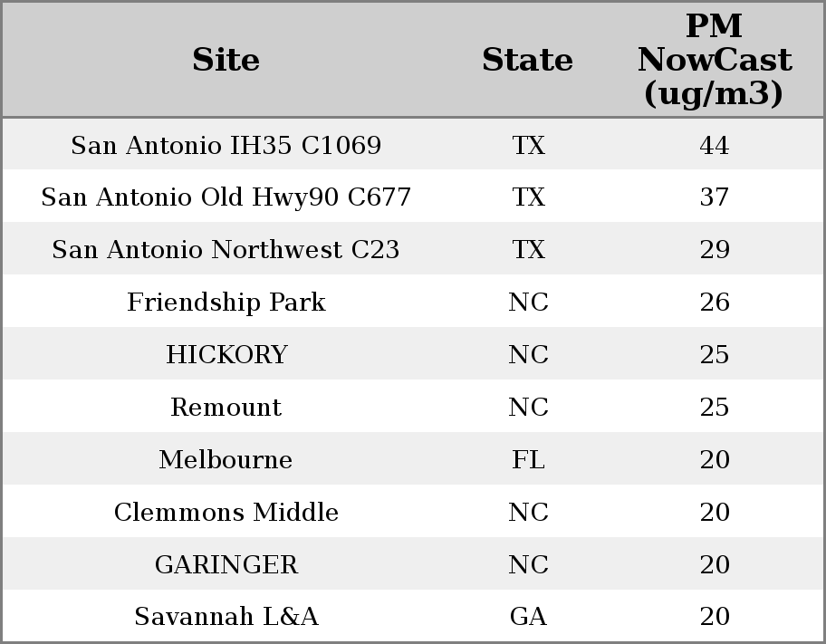Click San Antonio Northwest C23 site name
This screenshot has height=644, width=826.
coord(226,250)
